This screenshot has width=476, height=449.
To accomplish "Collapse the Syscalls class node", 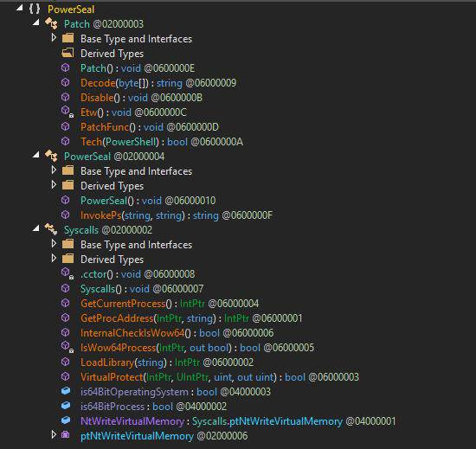I will (35, 228).
